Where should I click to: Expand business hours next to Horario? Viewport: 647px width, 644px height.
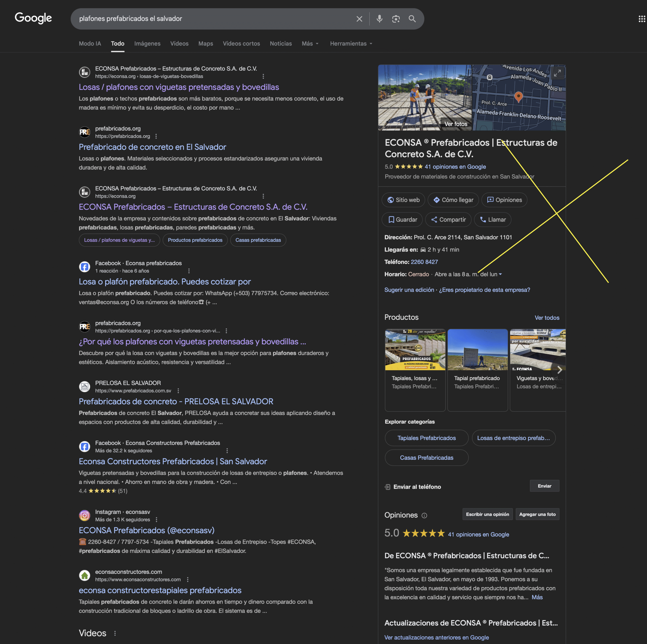(x=500, y=274)
